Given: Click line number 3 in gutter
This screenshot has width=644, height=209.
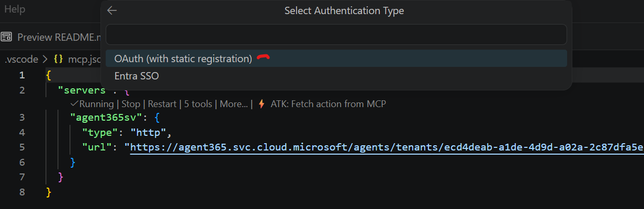Looking at the screenshot, I should click(22, 117).
